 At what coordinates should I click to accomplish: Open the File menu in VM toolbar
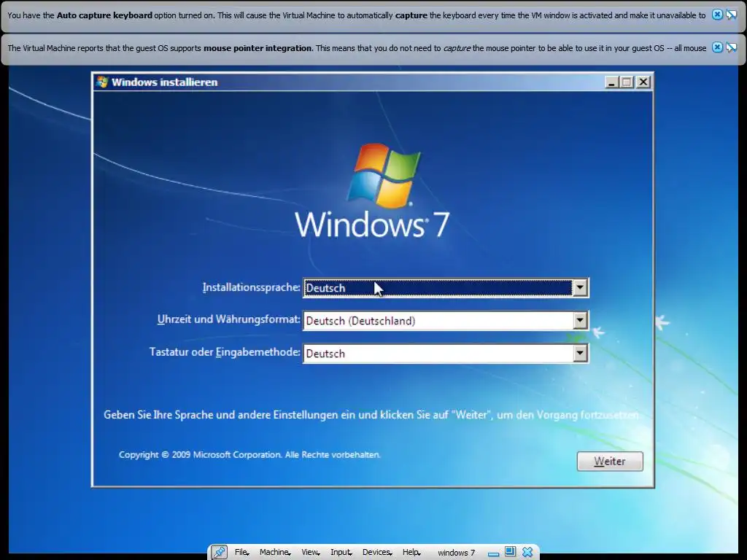(x=241, y=553)
